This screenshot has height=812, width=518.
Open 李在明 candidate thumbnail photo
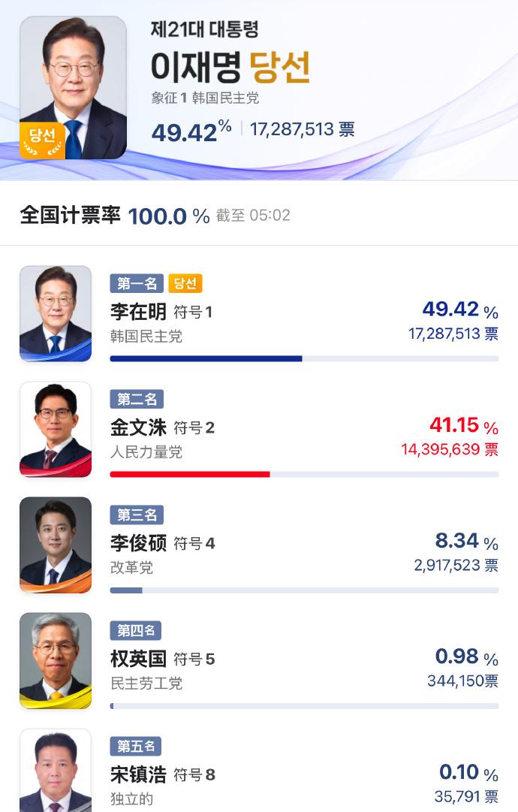[x=56, y=313]
